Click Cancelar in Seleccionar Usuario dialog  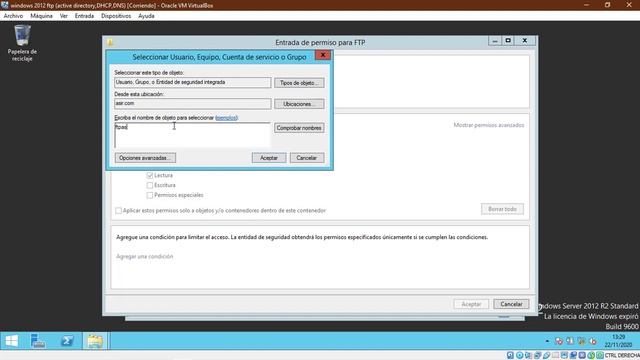click(x=307, y=158)
